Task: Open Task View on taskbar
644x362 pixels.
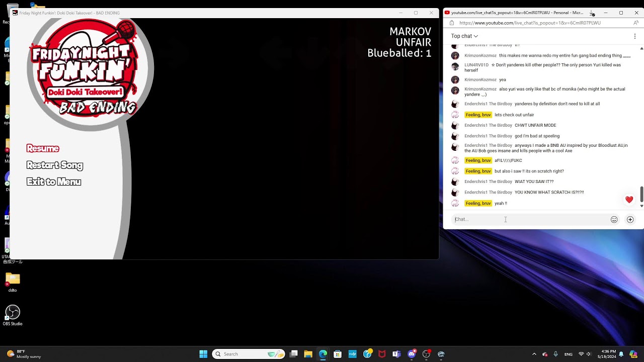Action: (294, 354)
